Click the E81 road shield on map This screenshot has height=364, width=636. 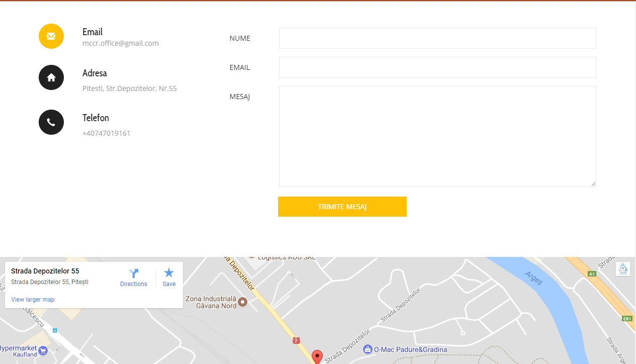pos(627,319)
